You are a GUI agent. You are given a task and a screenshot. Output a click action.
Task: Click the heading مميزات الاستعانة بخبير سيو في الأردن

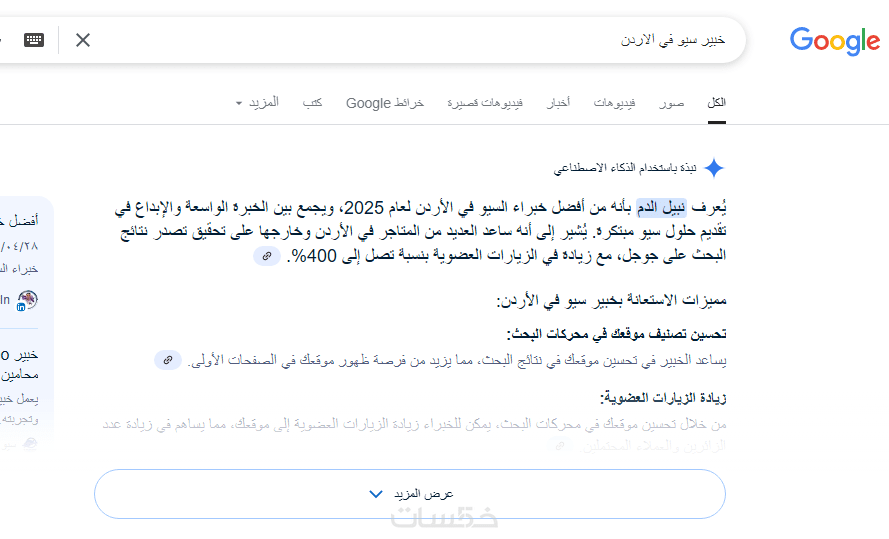click(x=612, y=300)
